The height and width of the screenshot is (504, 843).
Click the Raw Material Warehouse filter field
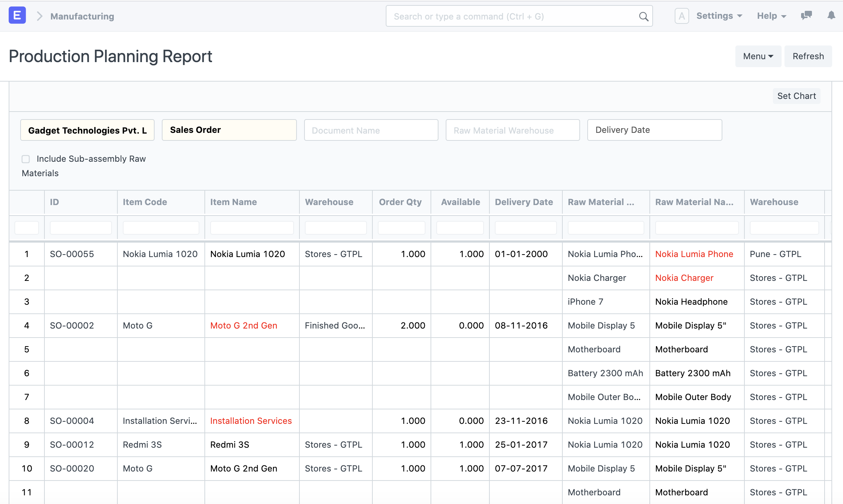512,130
